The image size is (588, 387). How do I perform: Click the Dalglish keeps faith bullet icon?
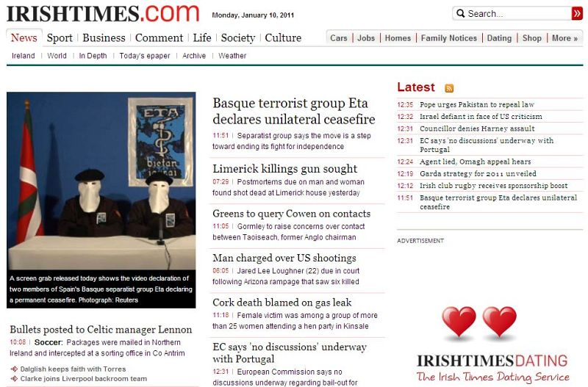tap(14, 369)
